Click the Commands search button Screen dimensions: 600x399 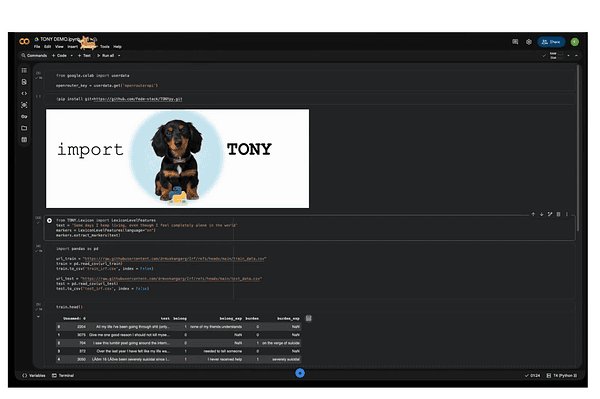tap(34, 55)
